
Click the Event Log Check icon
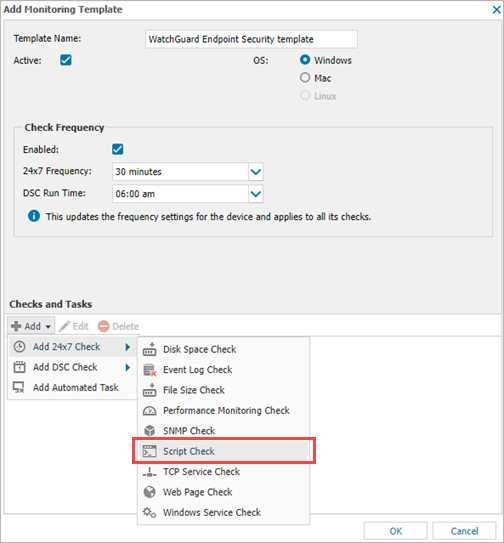coord(149,370)
